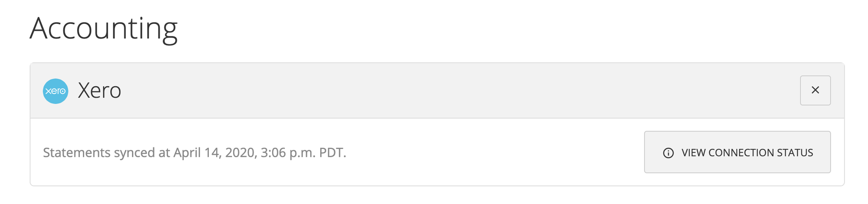The width and height of the screenshot is (868, 204).
Task: Click the Statements synced message
Action: click(x=194, y=153)
